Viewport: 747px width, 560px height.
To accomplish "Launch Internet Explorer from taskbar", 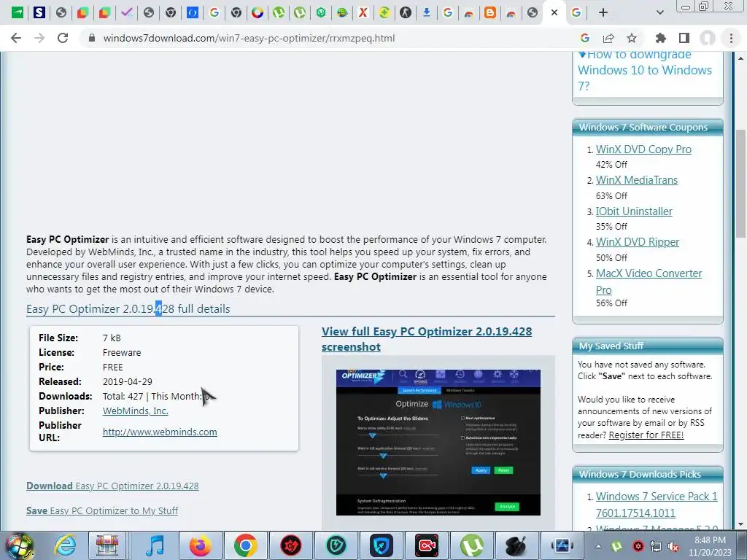I will coord(64,545).
